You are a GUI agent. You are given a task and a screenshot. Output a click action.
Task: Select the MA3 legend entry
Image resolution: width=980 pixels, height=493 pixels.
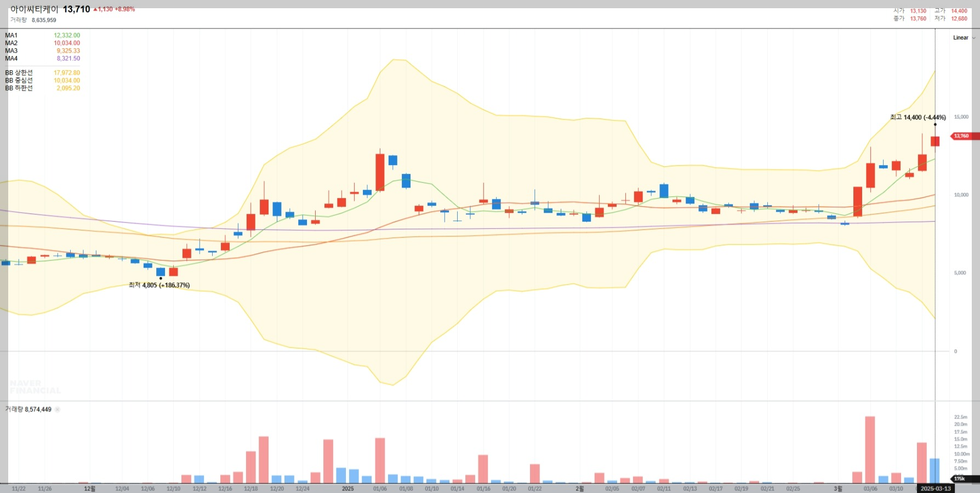click(x=11, y=51)
